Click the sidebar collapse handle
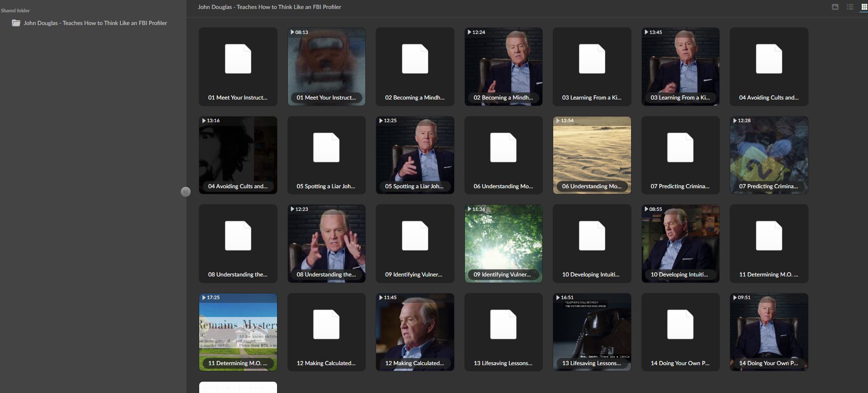This screenshot has width=868, height=393. (185, 192)
